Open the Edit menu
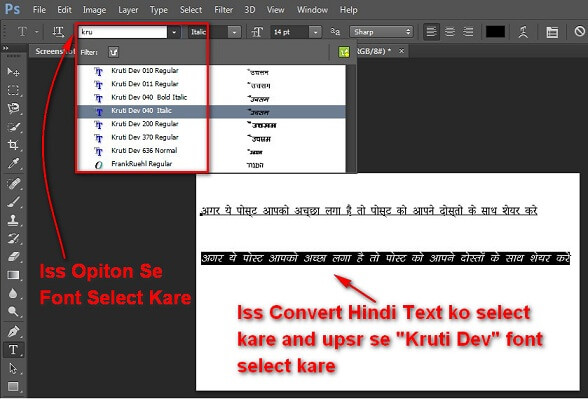This screenshot has height=399, width=588. coord(64,10)
